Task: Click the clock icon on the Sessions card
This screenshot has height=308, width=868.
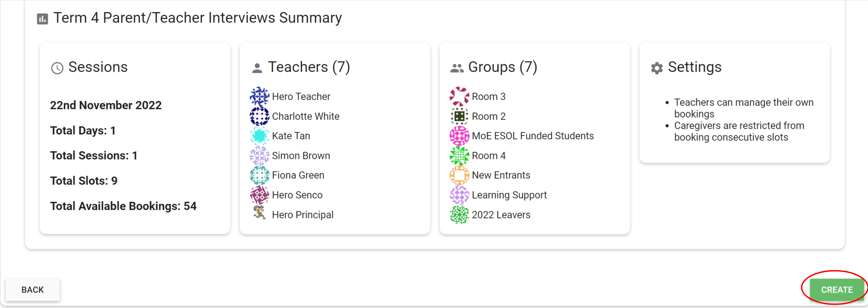Action: coord(57,68)
